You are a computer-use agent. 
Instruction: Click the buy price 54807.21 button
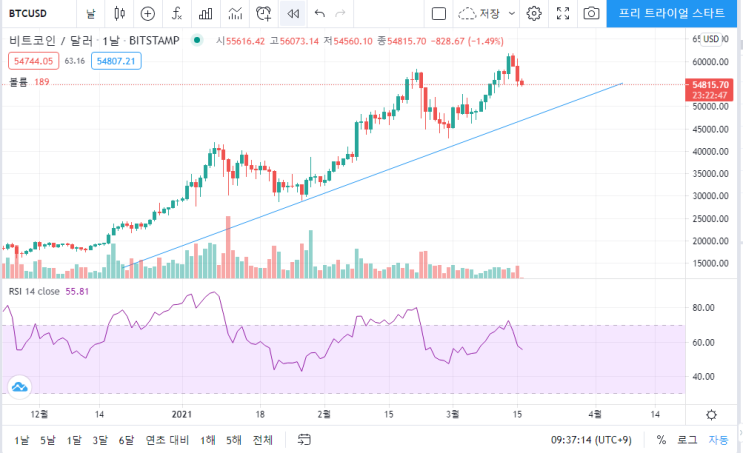(116, 61)
